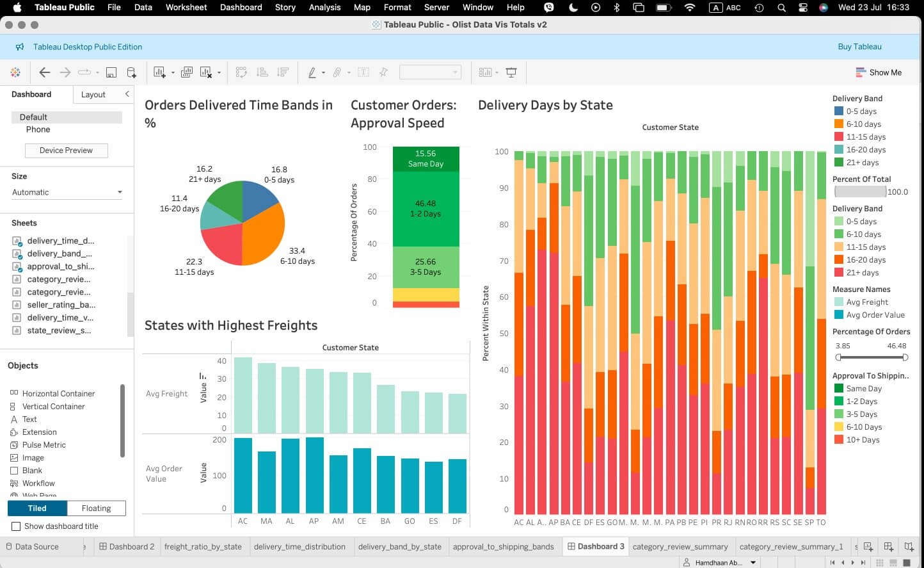Expand the Size Automatic dropdown
924x568 pixels.
[67, 192]
